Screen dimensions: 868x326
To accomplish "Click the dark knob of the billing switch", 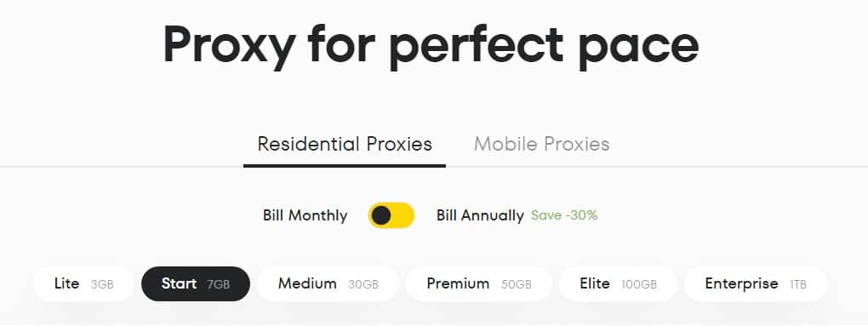I will point(381,215).
